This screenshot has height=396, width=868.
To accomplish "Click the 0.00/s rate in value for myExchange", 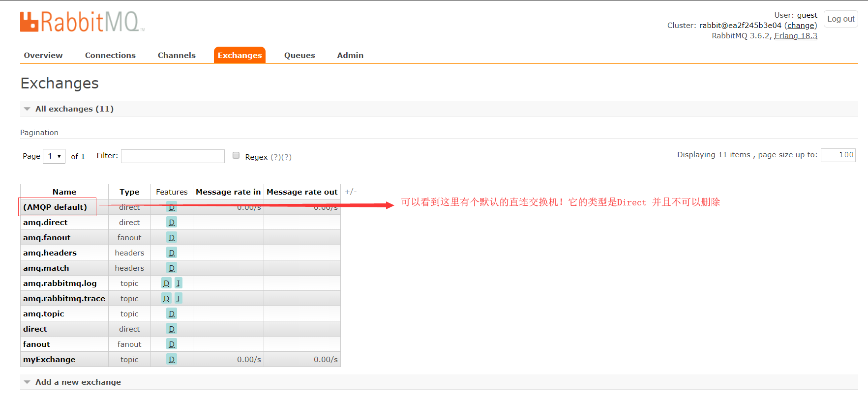I will [249, 360].
